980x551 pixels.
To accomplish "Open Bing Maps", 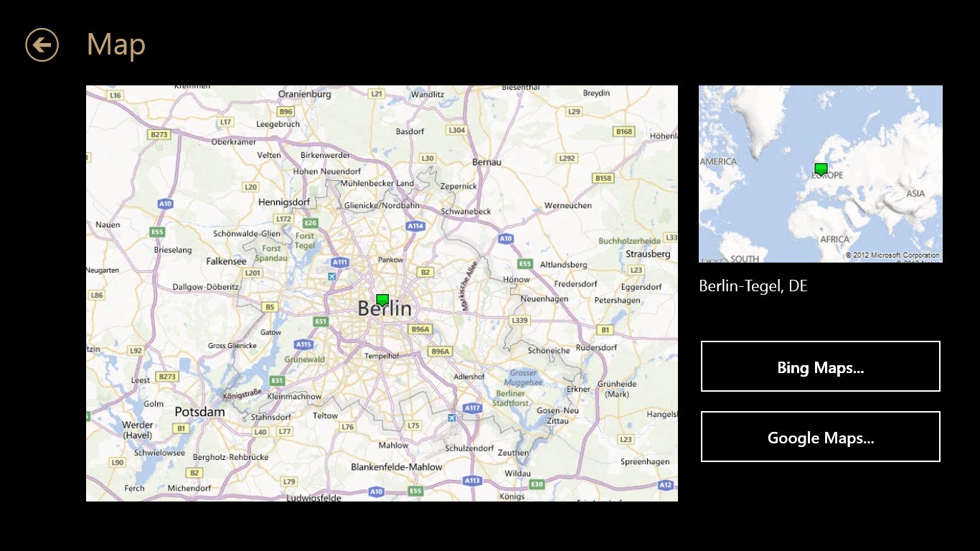I will click(820, 367).
